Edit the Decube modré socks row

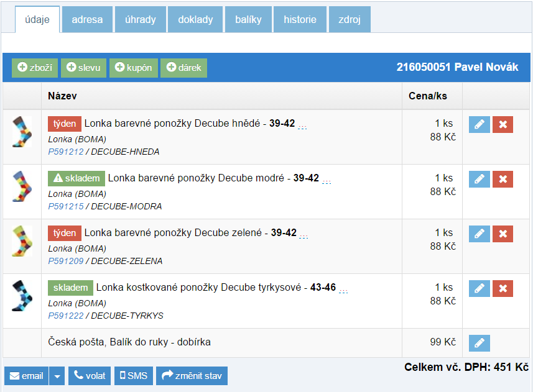[479, 179]
